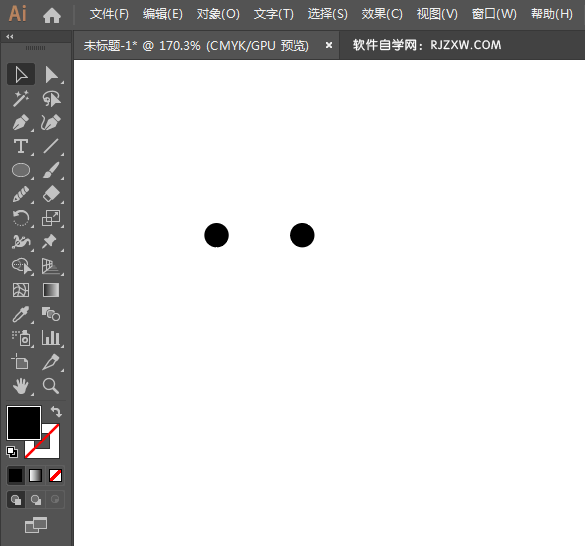585x546 pixels.
Task: Open the 文件(F) menu
Action: 109,14
